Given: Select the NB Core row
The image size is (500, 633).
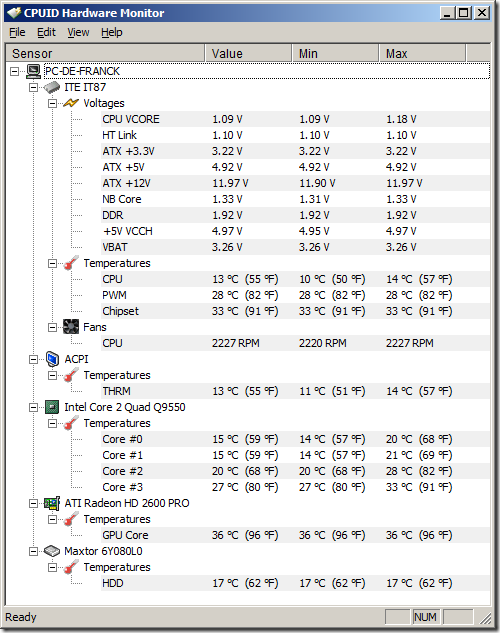Looking at the screenshot, I should [295, 199].
